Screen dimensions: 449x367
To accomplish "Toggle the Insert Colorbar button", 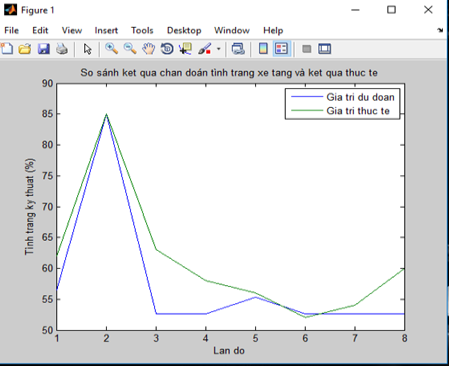I will coord(263,49).
